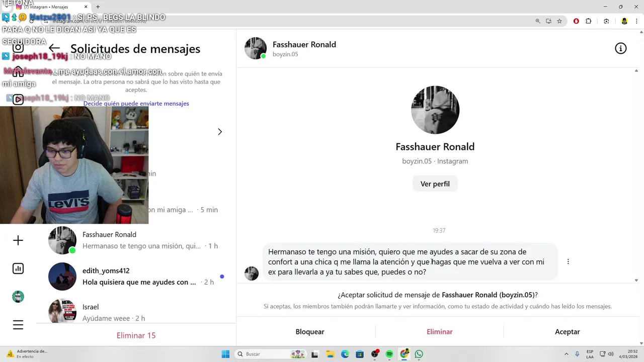Click Ver perfil button
This screenshot has width=644, height=362.
pos(435,184)
